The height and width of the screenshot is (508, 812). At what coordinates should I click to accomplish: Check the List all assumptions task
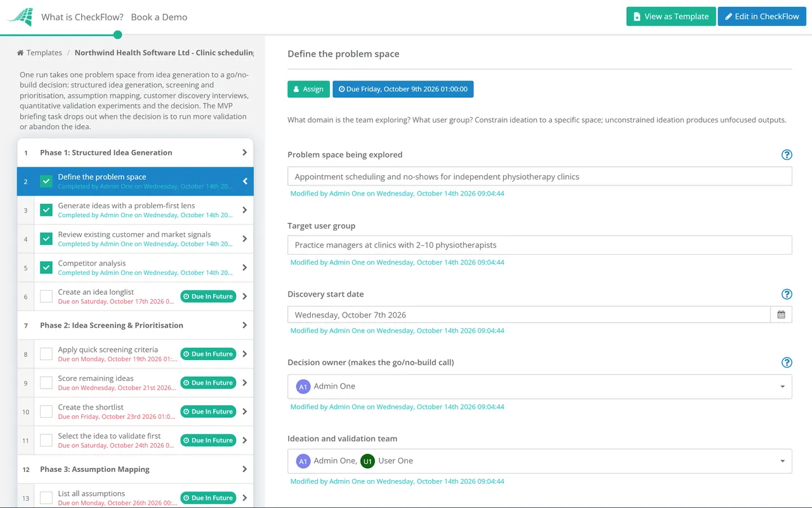(46, 498)
